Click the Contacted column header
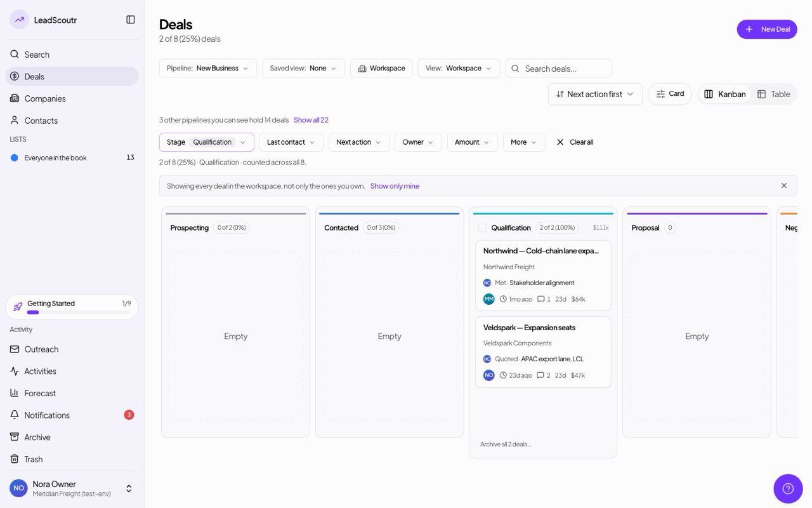The height and width of the screenshot is (508, 812). click(341, 228)
